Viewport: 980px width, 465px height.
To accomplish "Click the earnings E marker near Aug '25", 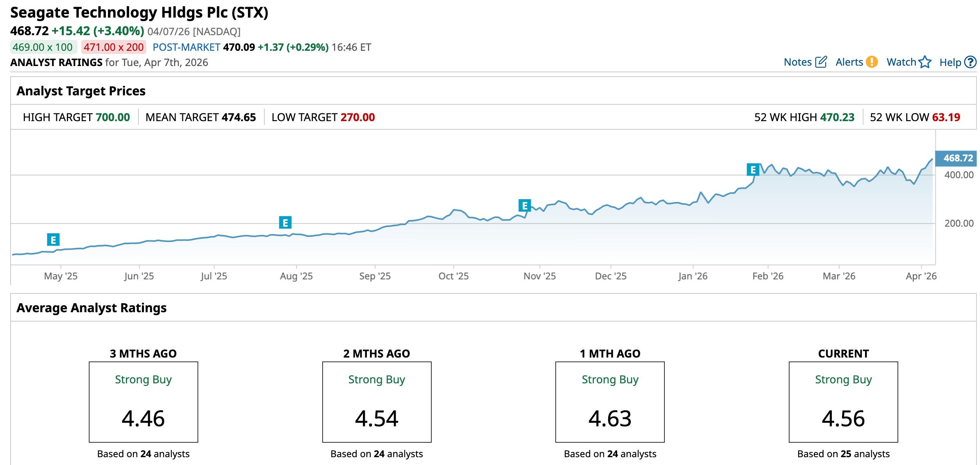I will pos(285,222).
